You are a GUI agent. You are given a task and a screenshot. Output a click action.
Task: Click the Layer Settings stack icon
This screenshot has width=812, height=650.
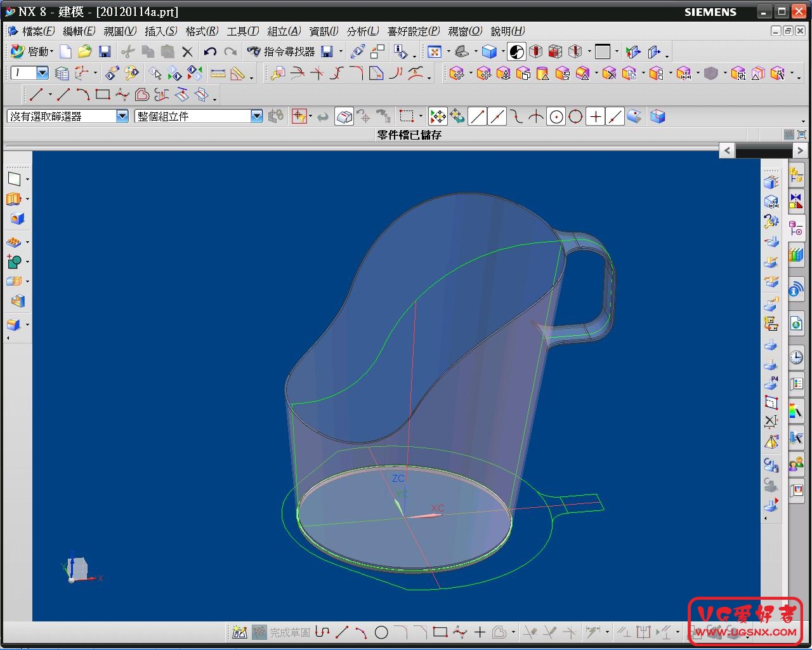[x=62, y=74]
